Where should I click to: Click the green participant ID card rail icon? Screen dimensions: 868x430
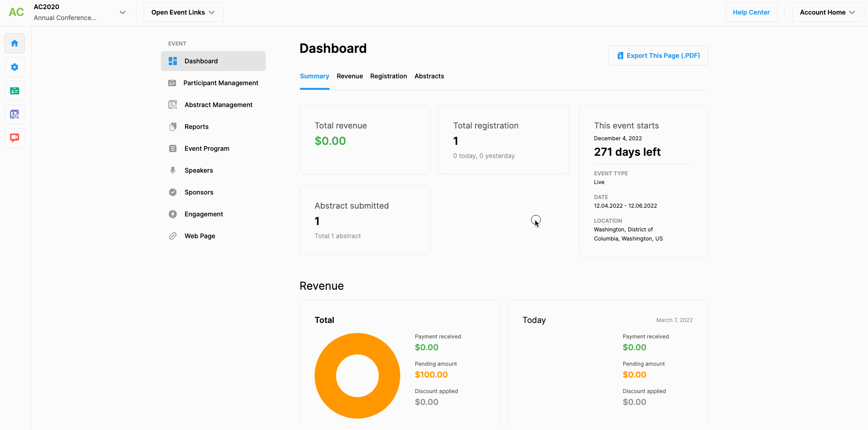coord(15,91)
